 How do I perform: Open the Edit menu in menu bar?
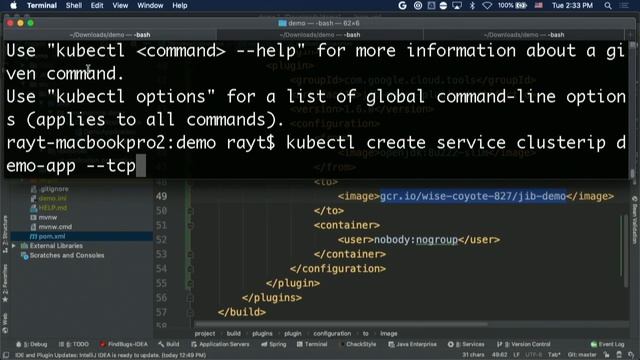click(x=97, y=5)
